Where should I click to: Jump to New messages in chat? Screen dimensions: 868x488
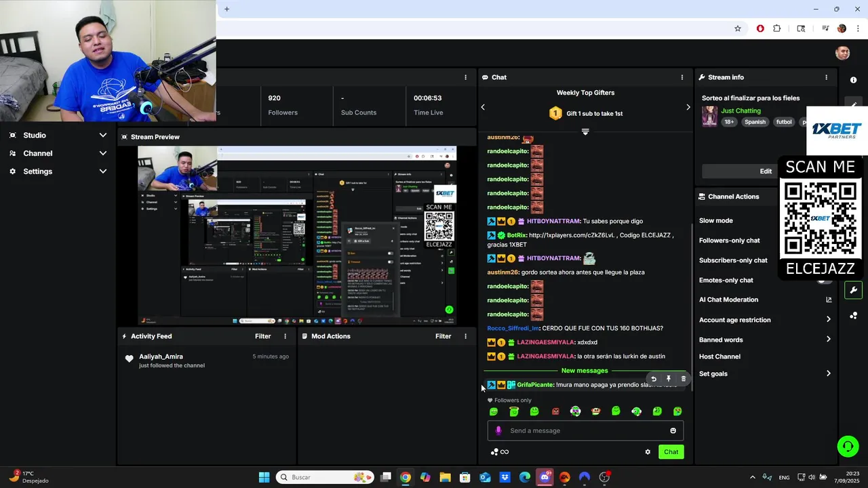tap(585, 371)
